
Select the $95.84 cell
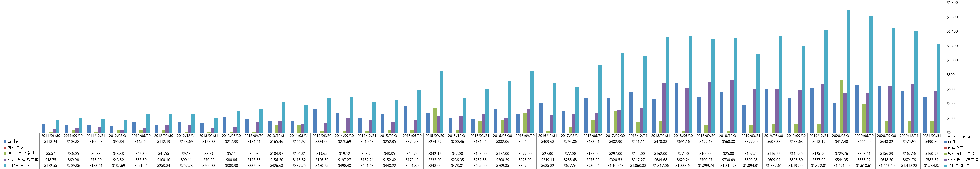(119, 142)
